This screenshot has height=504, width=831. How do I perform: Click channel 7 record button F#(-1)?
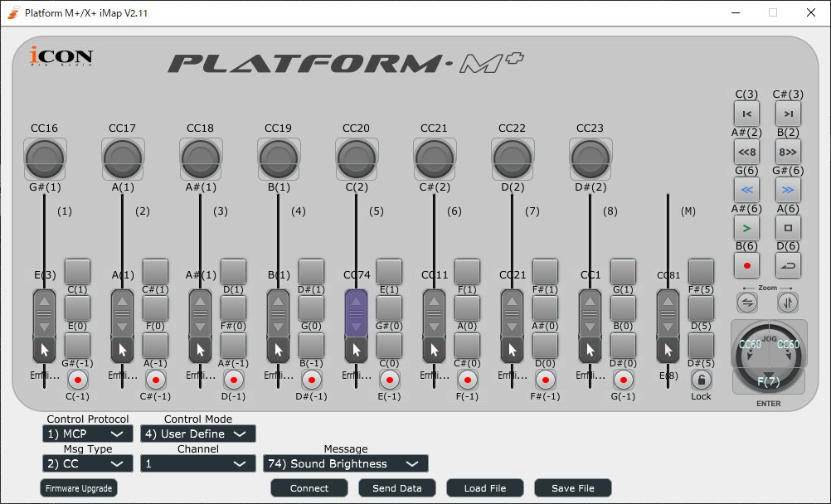(x=546, y=380)
